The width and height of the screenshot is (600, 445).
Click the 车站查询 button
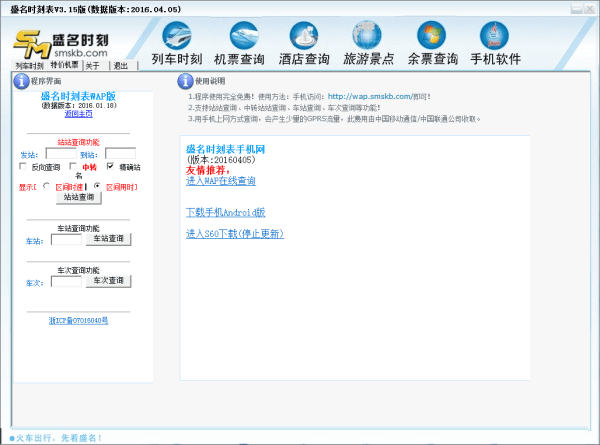(109, 239)
